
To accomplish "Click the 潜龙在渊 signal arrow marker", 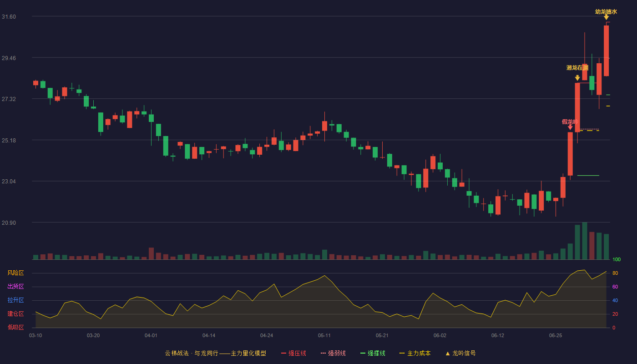I will pyautogui.click(x=577, y=78).
